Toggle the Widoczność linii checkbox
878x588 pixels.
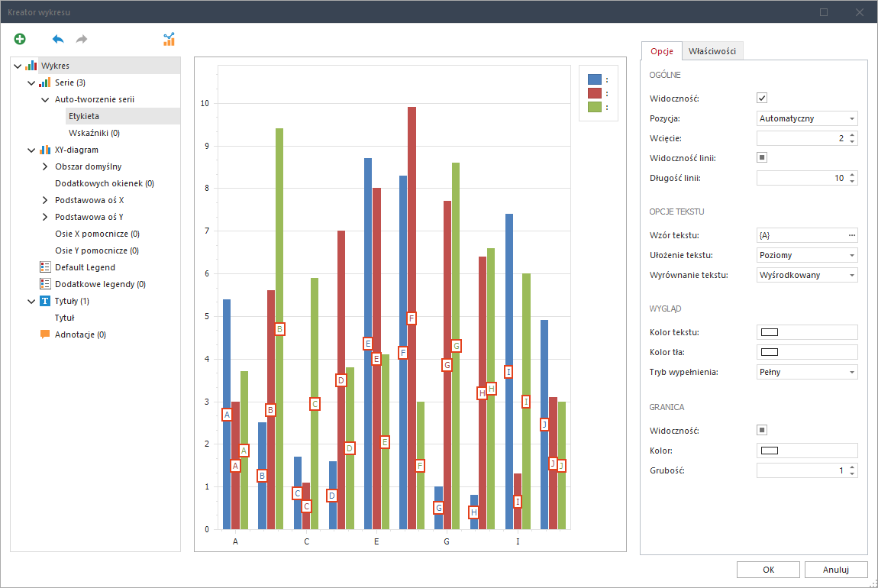tap(762, 157)
